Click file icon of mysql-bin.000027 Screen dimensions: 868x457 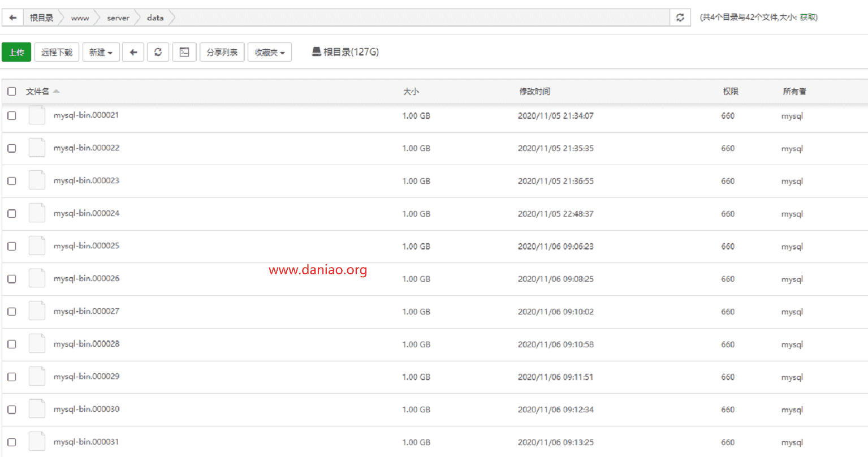click(37, 312)
